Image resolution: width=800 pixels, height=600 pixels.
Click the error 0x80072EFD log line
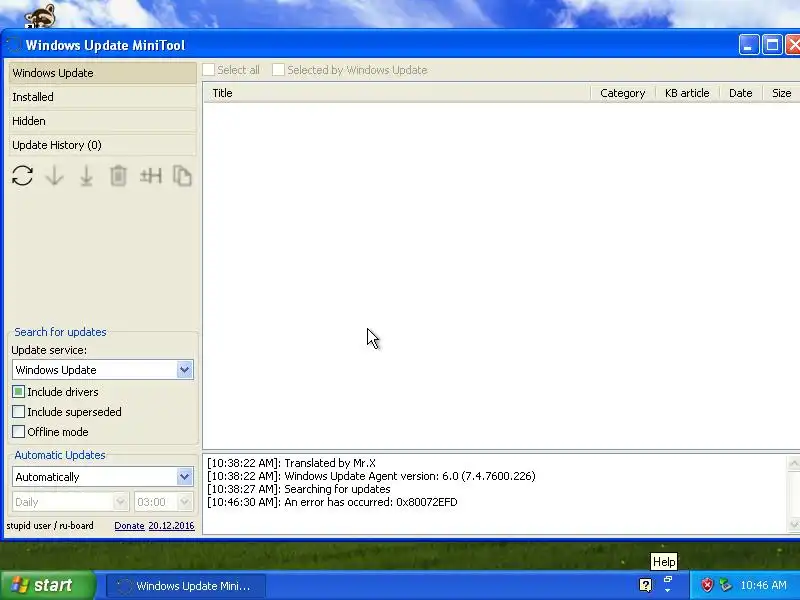pyautogui.click(x=332, y=502)
